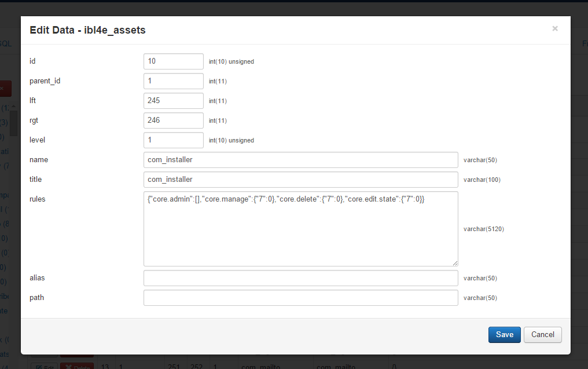
Task: Cancel editing the data row
Action: click(543, 334)
